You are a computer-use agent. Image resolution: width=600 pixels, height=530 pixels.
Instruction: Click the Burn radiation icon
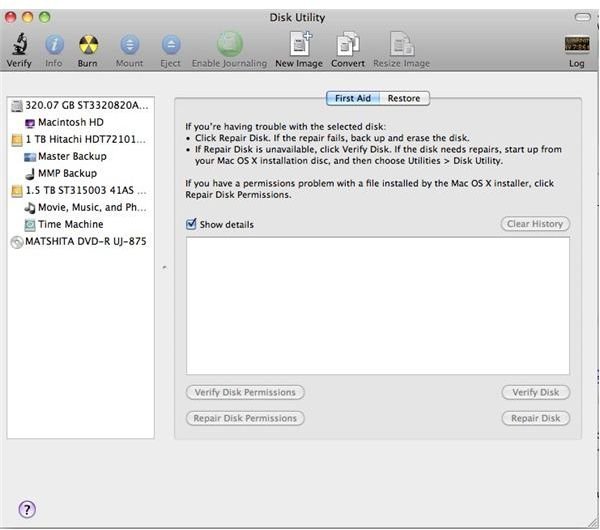pyautogui.click(x=88, y=44)
